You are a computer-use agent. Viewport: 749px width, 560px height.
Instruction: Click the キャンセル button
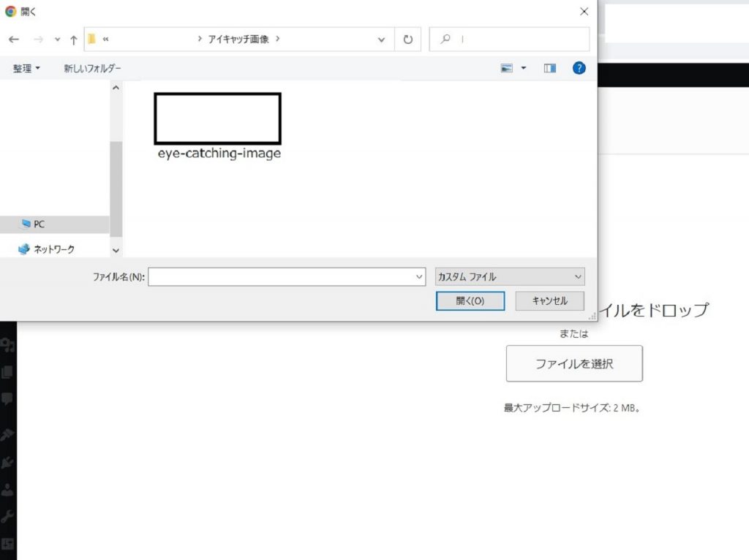point(549,300)
